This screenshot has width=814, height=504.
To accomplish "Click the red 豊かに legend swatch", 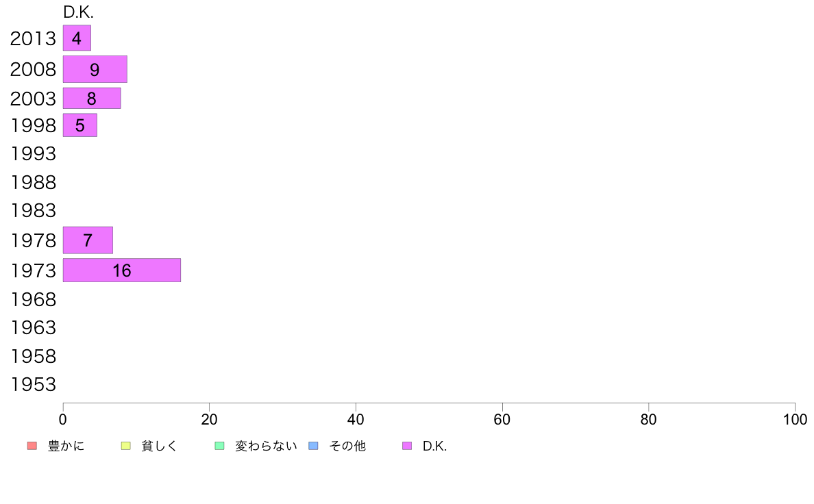I will pyautogui.click(x=32, y=446).
